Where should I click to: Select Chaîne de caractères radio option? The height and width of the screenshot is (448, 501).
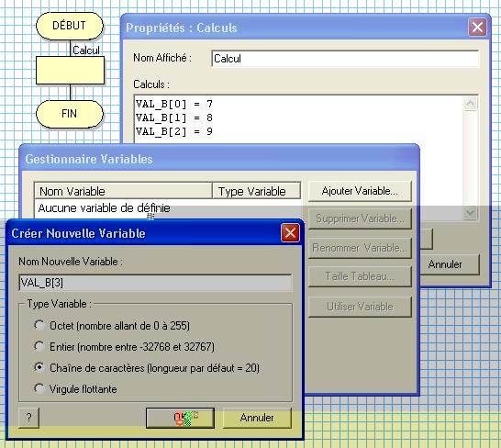(x=39, y=367)
